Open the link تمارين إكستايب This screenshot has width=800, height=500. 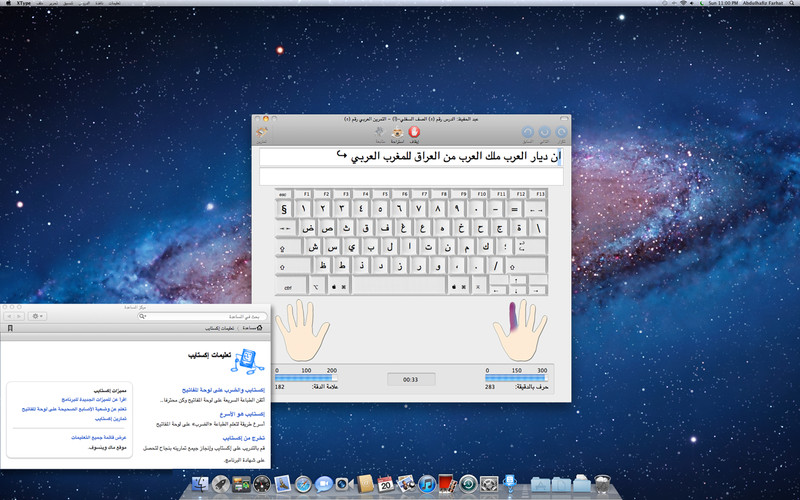111,419
